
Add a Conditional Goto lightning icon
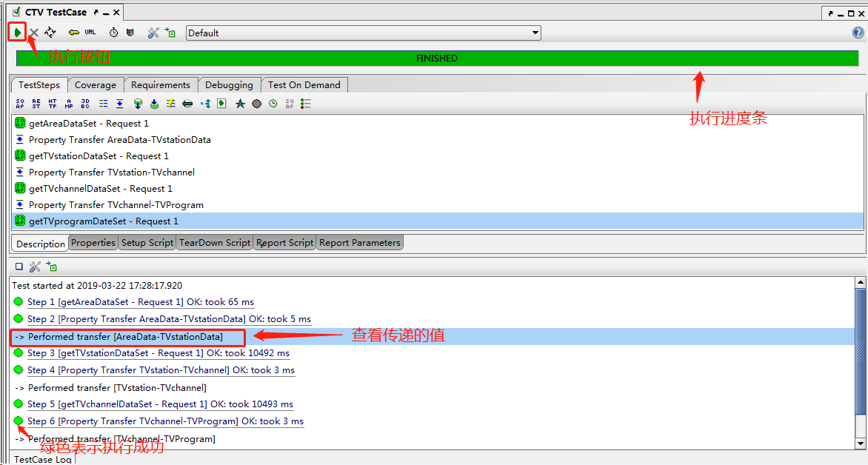coord(170,104)
